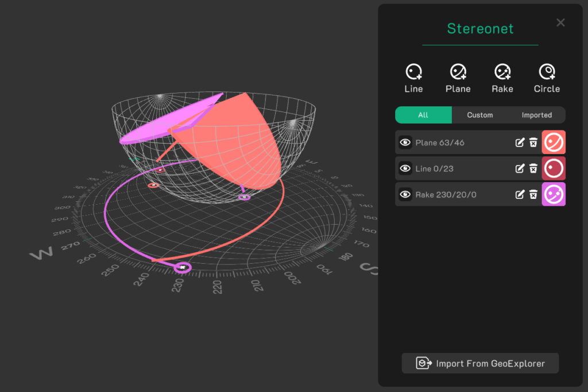The width and height of the screenshot is (588, 392).
Task: Hide Plane 63/46 with eye icon
Action: (x=405, y=143)
